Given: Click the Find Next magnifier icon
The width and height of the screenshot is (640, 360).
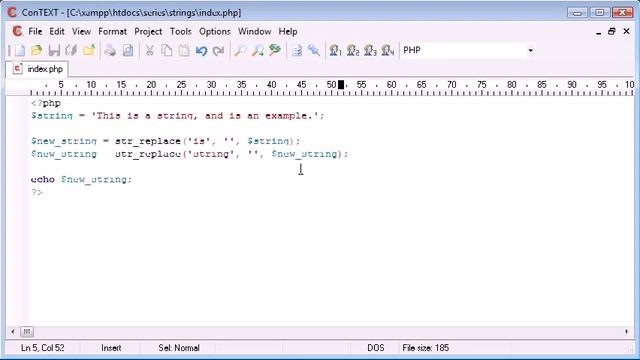Looking at the screenshot, I should [x=258, y=51].
